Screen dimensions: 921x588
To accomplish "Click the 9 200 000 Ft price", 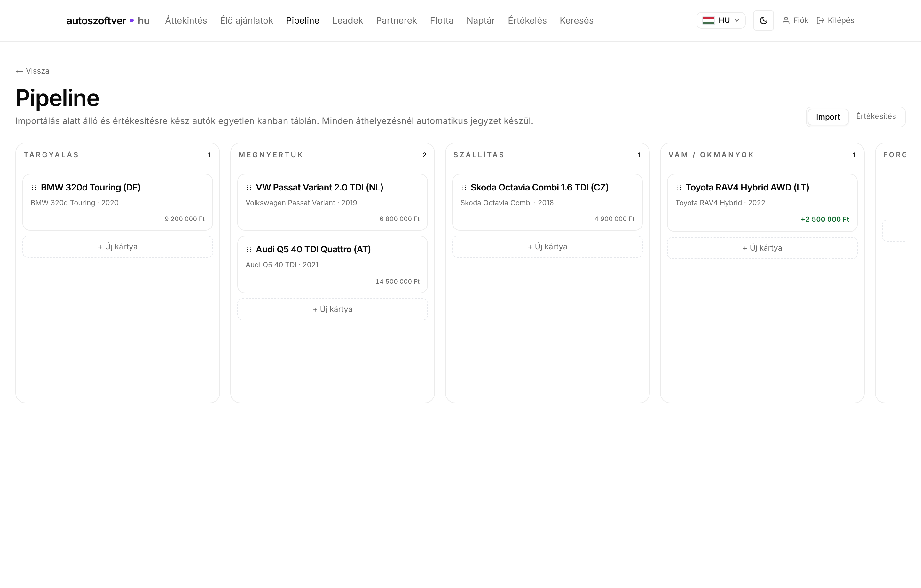I will click(x=185, y=219).
